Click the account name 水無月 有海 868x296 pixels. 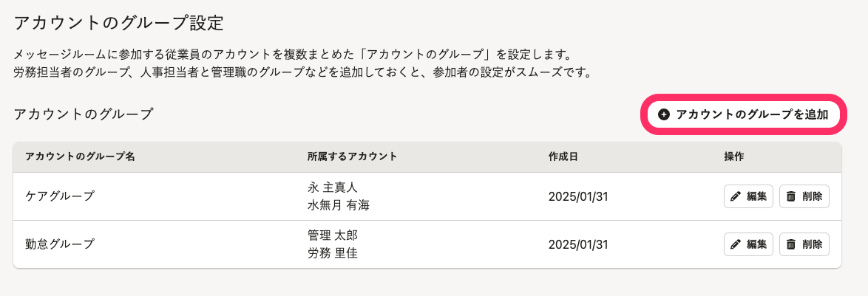pos(338,205)
